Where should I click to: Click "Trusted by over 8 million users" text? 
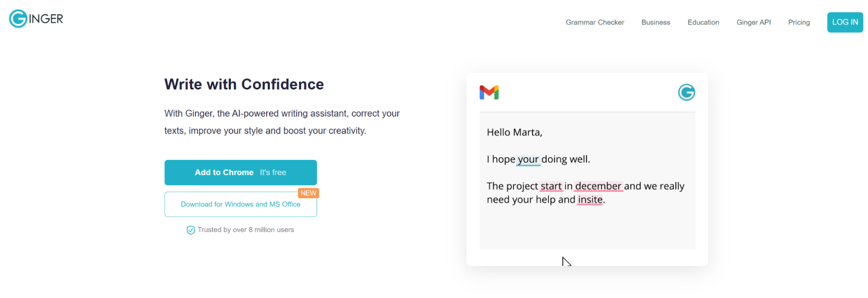point(246,230)
